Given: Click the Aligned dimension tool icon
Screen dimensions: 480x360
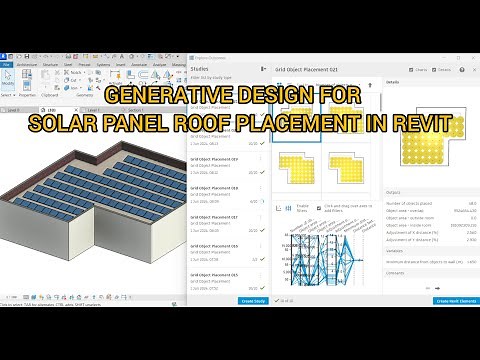Looking at the screenshot, I should 115,74.
